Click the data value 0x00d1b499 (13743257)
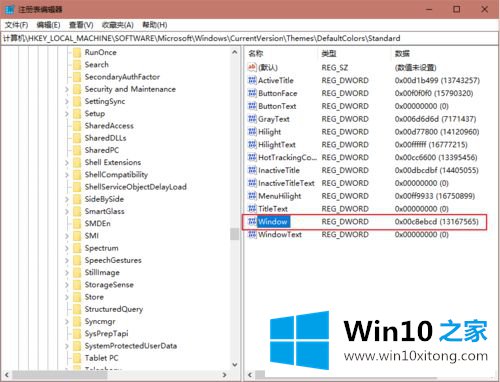This screenshot has width=500, height=382. 437,80
